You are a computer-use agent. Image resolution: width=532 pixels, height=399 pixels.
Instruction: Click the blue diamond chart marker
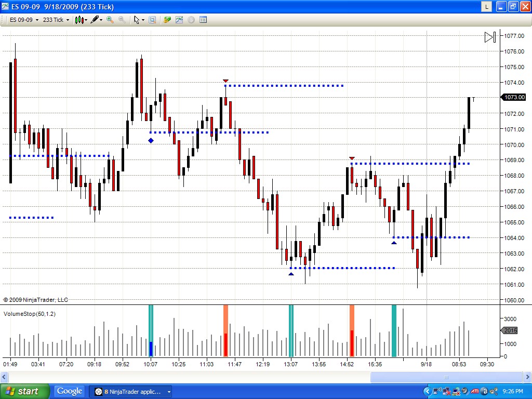coord(151,140)
